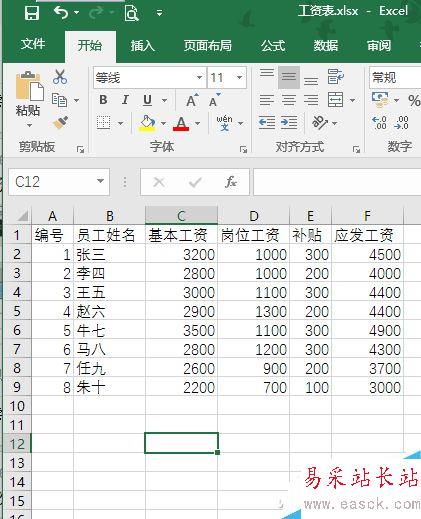Toggle Bold formatting
This screenshot has width=421, height=519.
coord(103,100)
